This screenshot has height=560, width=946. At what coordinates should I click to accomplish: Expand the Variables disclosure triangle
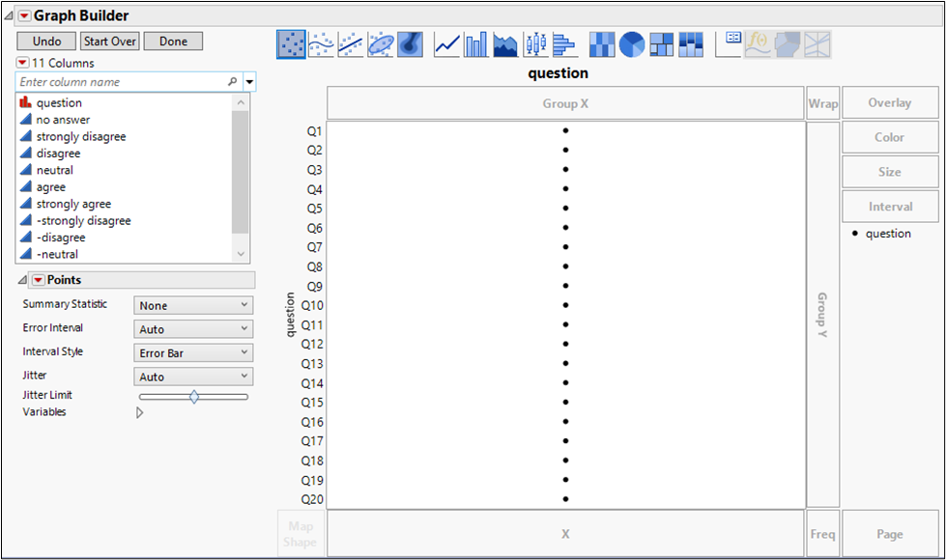pos(139,412)
